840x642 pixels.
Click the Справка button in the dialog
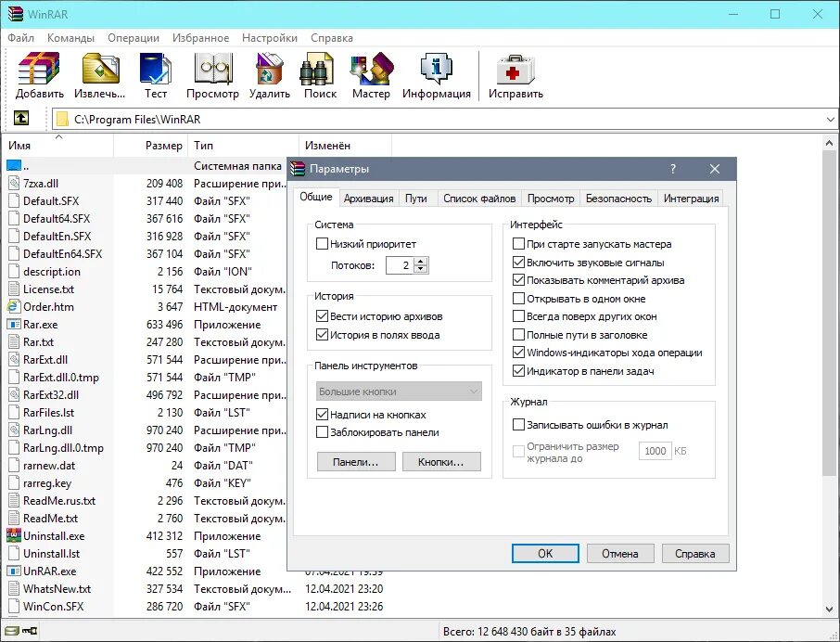(694, 554)
